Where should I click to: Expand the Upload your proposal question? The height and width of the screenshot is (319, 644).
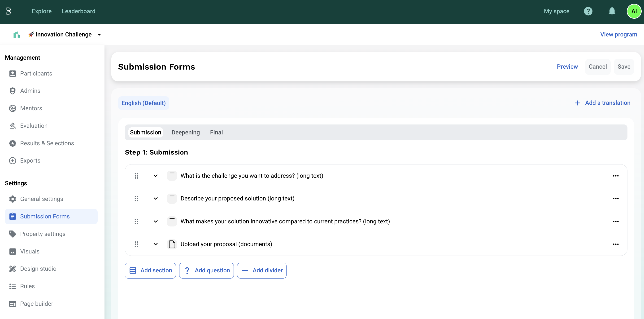156,244
